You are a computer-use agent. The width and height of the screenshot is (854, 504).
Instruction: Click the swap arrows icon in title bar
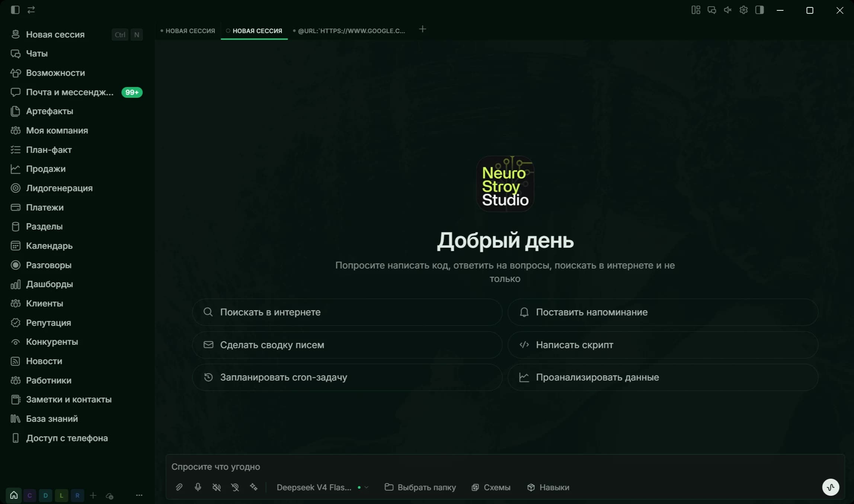(x=31, y=10)
